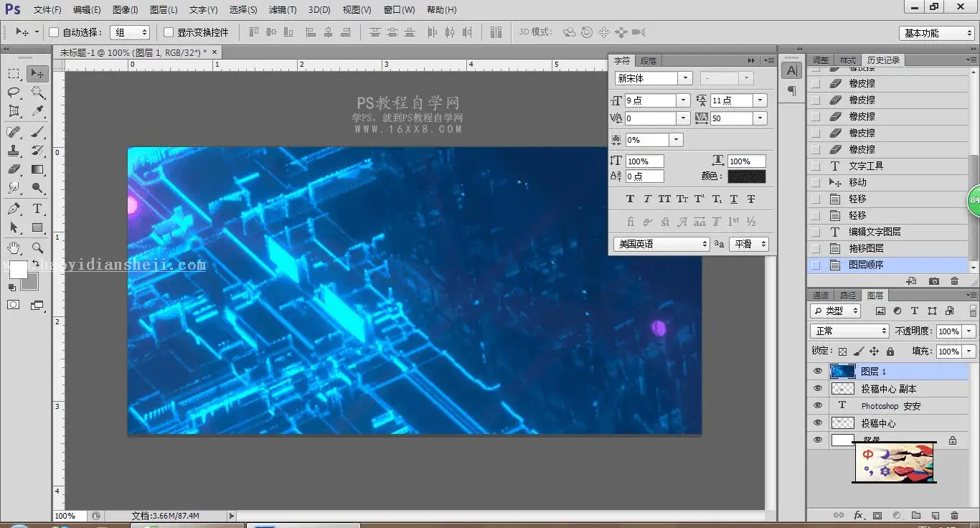Screen dimensions: 980x528
Task: Click the layer opacity 100% field
Action: (x=948, y=331)
